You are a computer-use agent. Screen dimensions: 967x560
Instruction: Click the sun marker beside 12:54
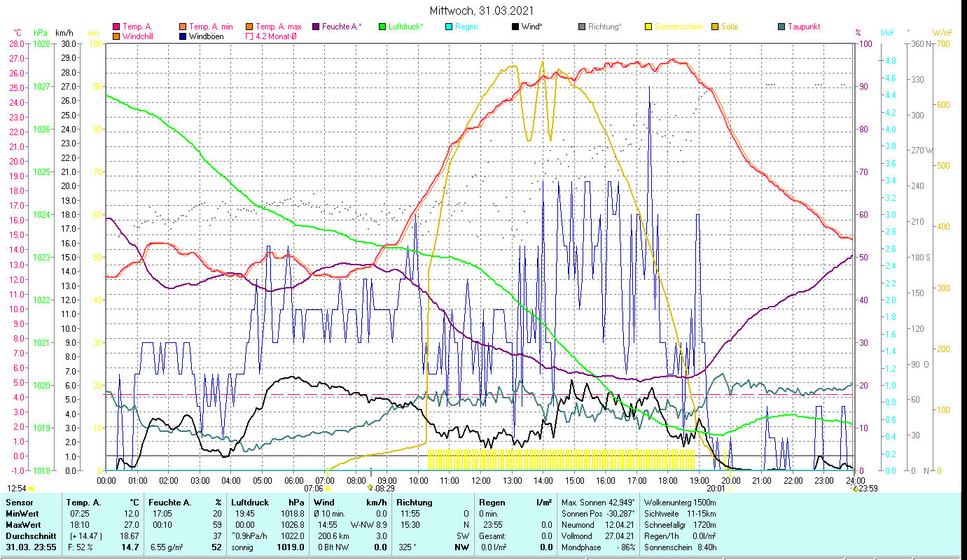pyautogui.click(x=32, y=489)
